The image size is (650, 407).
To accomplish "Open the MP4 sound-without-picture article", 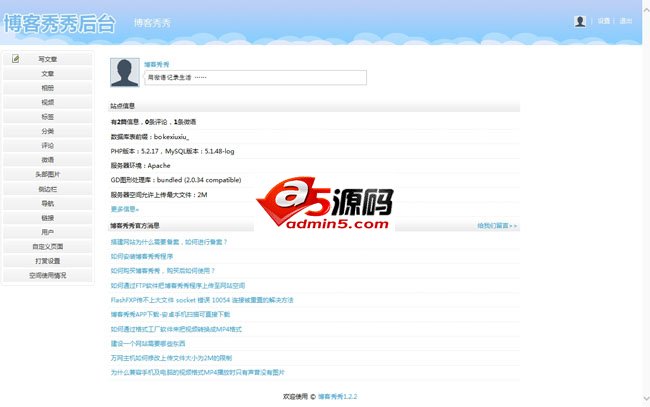I will click(x=198, y=373).
